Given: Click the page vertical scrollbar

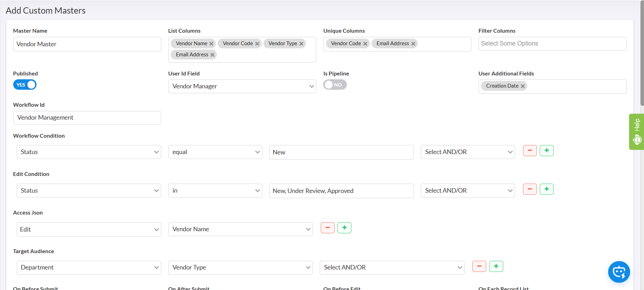Looking at the screenshot, I should click(x=642, y=52).
